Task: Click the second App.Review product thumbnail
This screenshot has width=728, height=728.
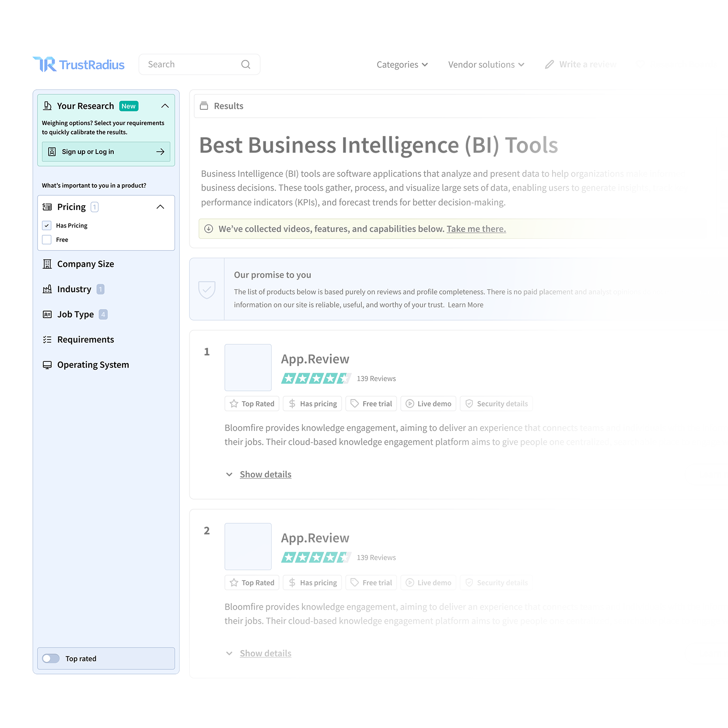Action: pyautogui.click(x=248, y=546)
